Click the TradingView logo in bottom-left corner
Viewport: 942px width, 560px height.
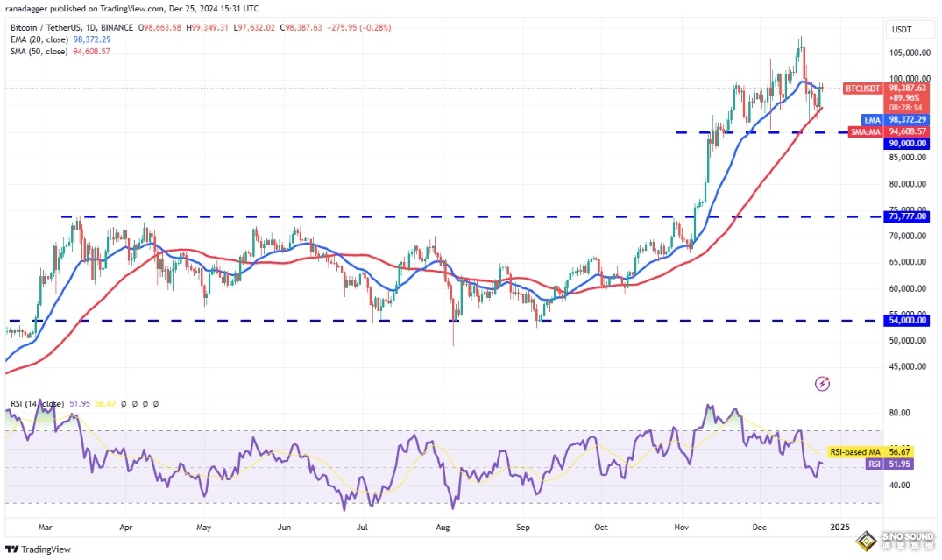tap(40, 549)
